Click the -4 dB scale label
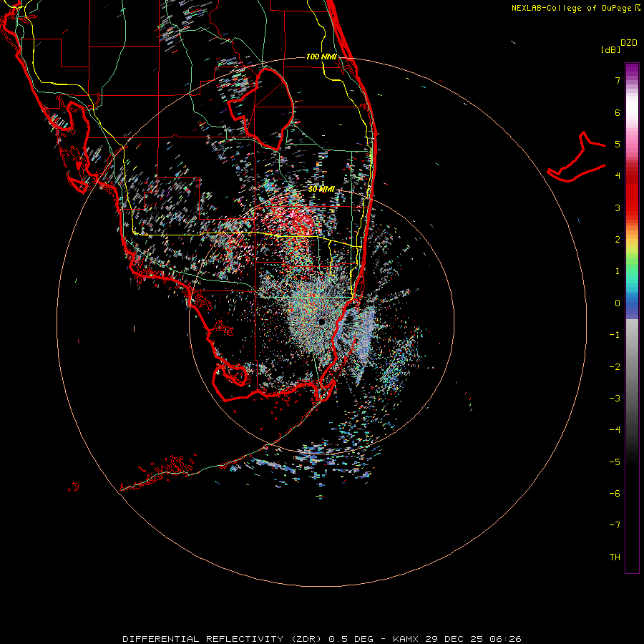This screenshot has height=644, width=644. (x=615, y=430)
